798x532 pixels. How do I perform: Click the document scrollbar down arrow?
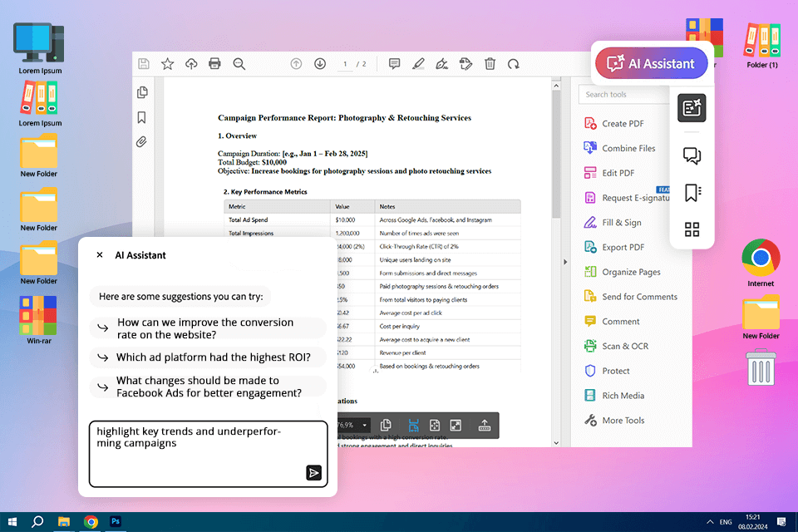[556, 443]
